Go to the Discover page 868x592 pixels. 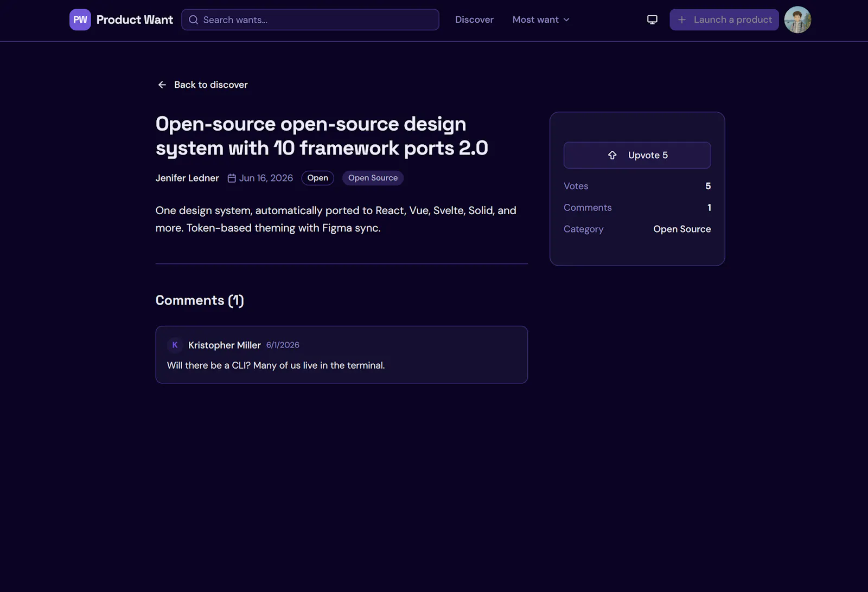pos(474,20)
